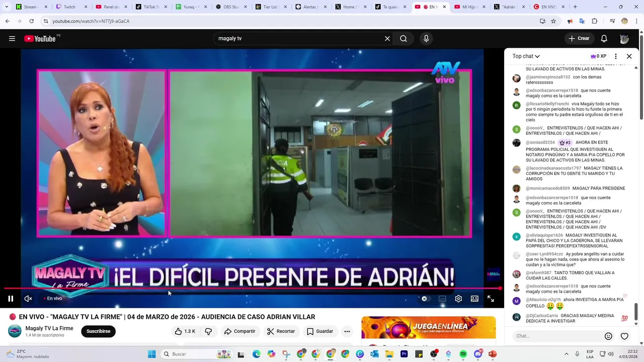Screen dimensions: 644x362
Task: Share the video with Compartir
Action: (240, 331)
